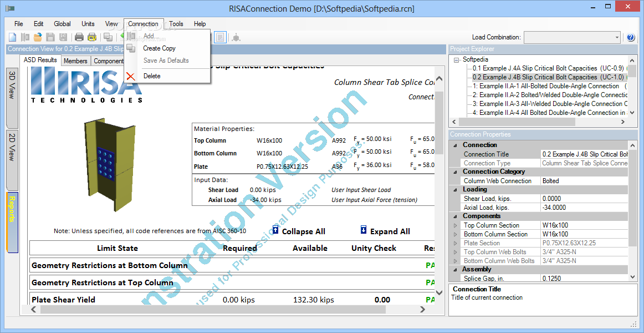Choose Delete from Connection menu
644x333 pixels.
point(167,76)
